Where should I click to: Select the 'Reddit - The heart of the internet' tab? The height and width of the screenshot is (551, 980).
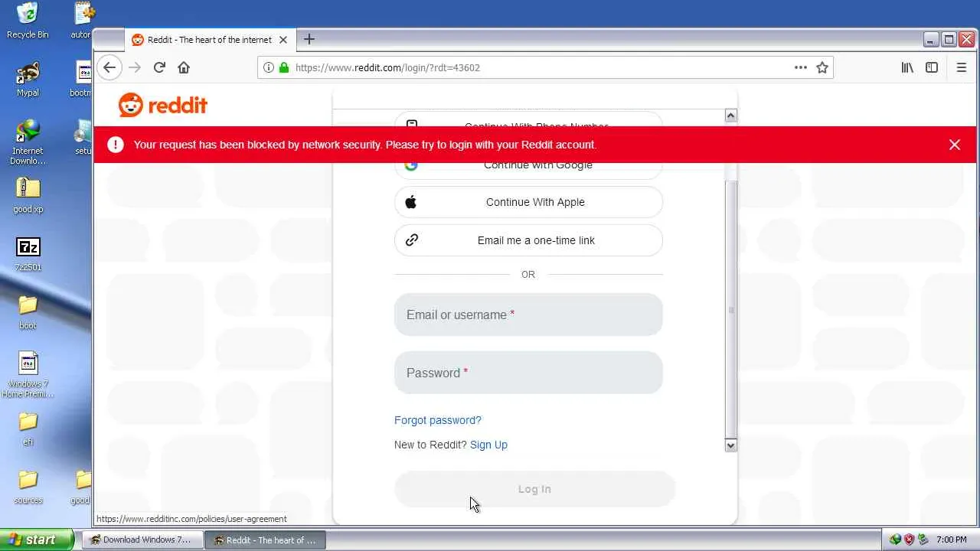point(210,40)
